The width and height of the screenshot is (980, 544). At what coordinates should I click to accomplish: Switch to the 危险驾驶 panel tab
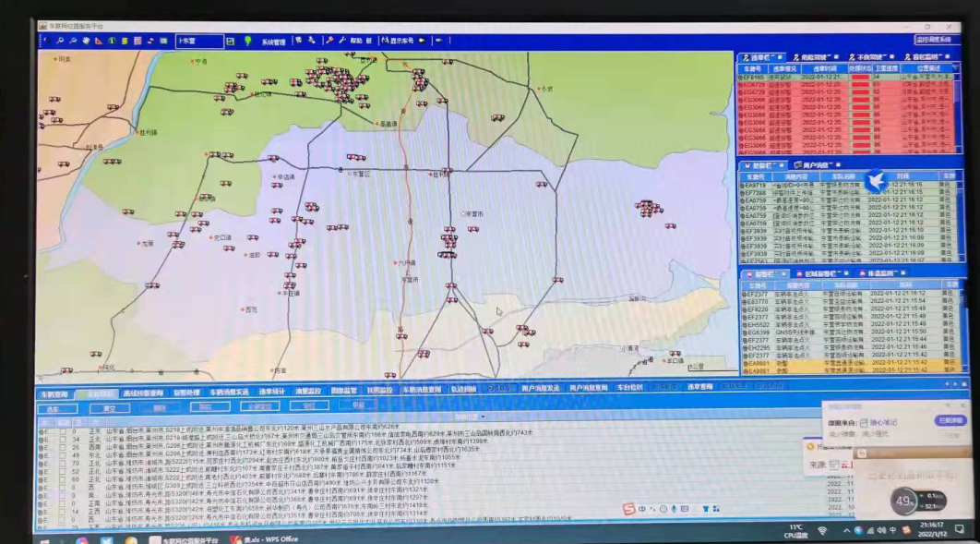click(816, 57)
